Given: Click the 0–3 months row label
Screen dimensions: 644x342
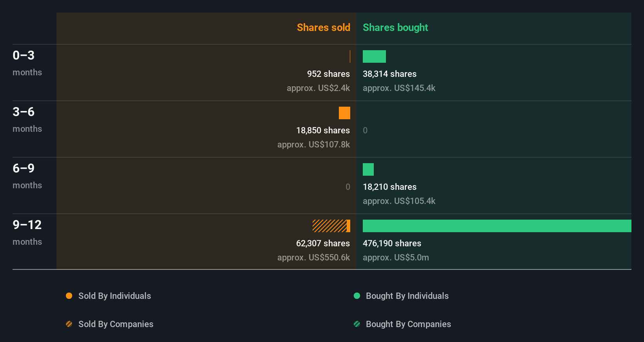Looking at the screenshot, I should click(27, 63).
